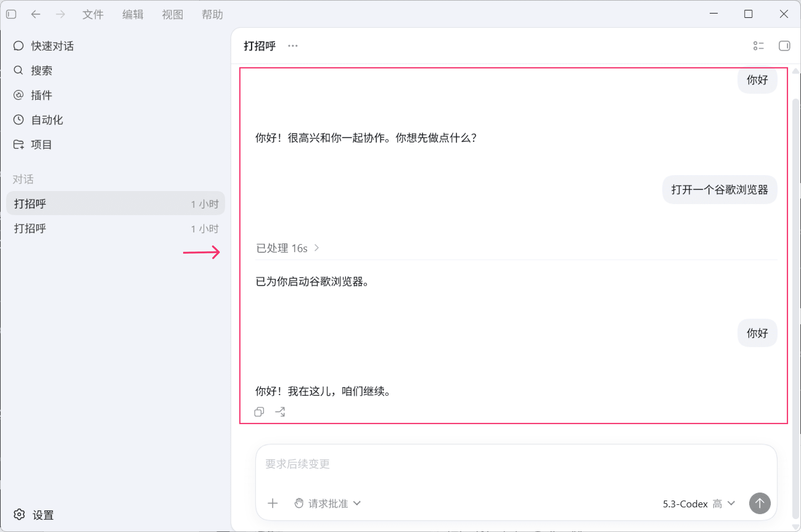Open the more options dots beside the title
Screen dimensions: 801x532
(293, 46)
